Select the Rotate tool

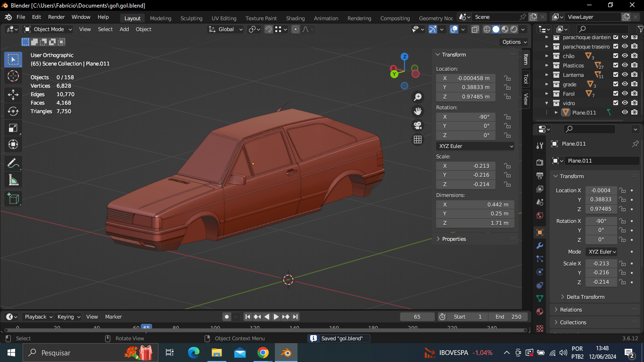click(x=13, y=111)
